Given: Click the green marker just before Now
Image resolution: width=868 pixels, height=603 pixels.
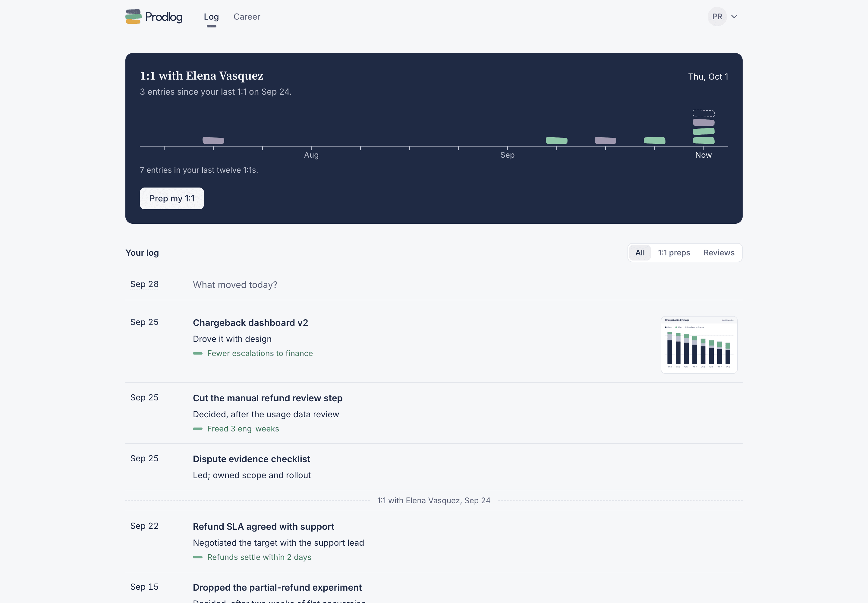Looking at the screenshot, I should pyautogui.click(x=654, y=140).
